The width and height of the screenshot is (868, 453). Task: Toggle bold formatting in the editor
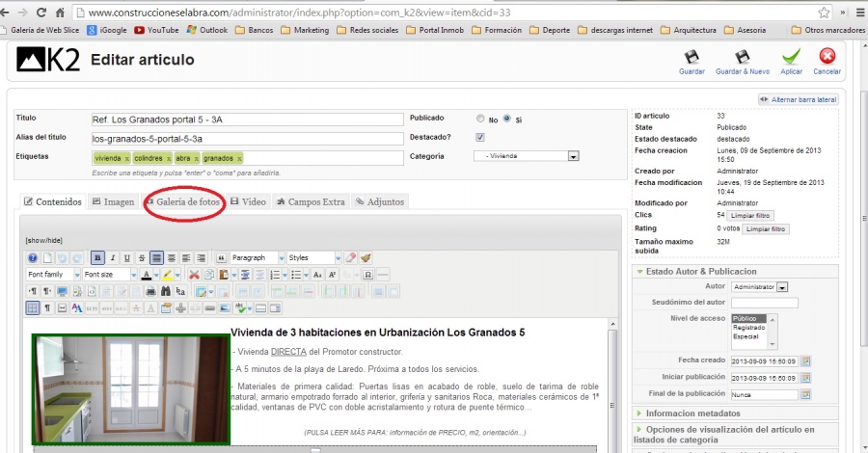pos(97,257)
